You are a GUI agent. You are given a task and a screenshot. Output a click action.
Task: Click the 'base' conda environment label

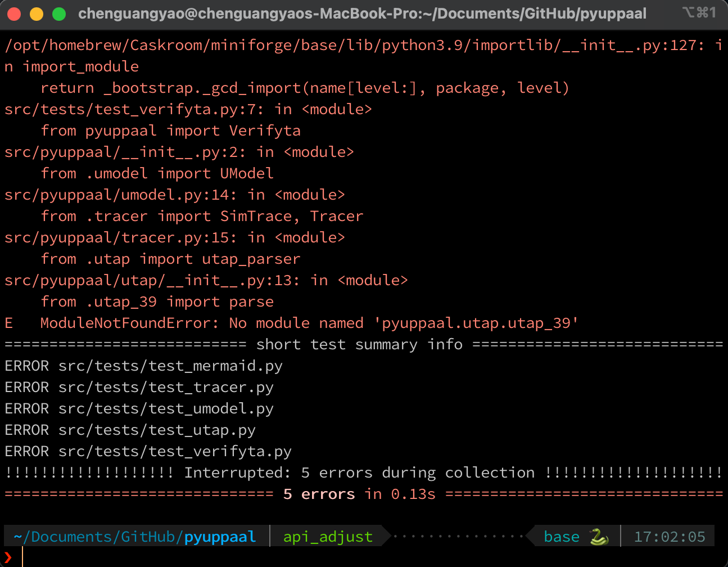(562, 537)
